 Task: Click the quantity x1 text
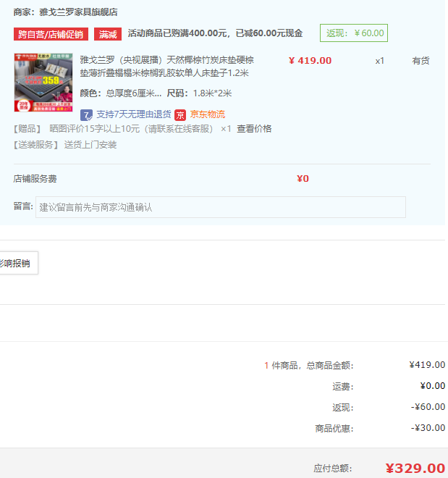379,61
